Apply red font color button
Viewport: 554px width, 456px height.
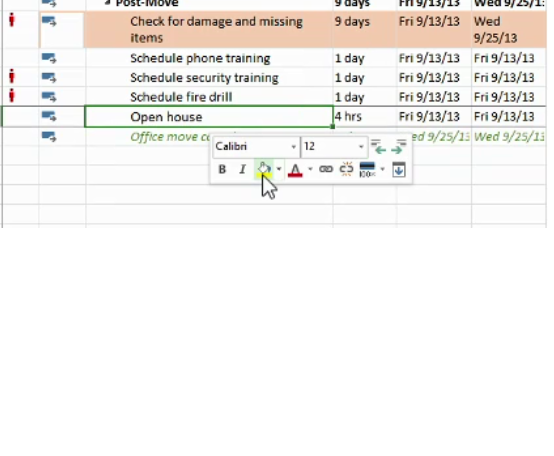295,170
